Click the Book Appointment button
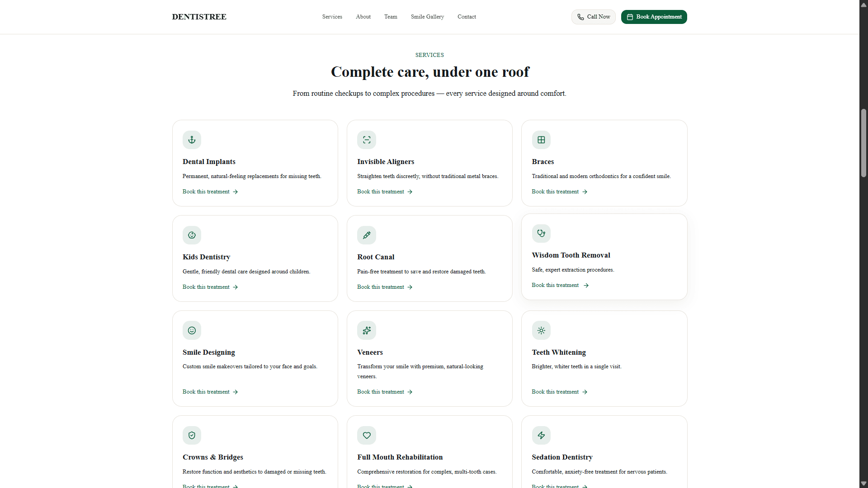This screenshot has width=868, height=488. pos(654,17)
